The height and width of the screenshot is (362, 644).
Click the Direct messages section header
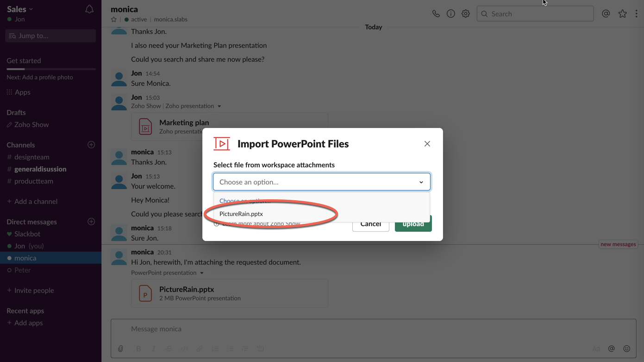[31, 222]
